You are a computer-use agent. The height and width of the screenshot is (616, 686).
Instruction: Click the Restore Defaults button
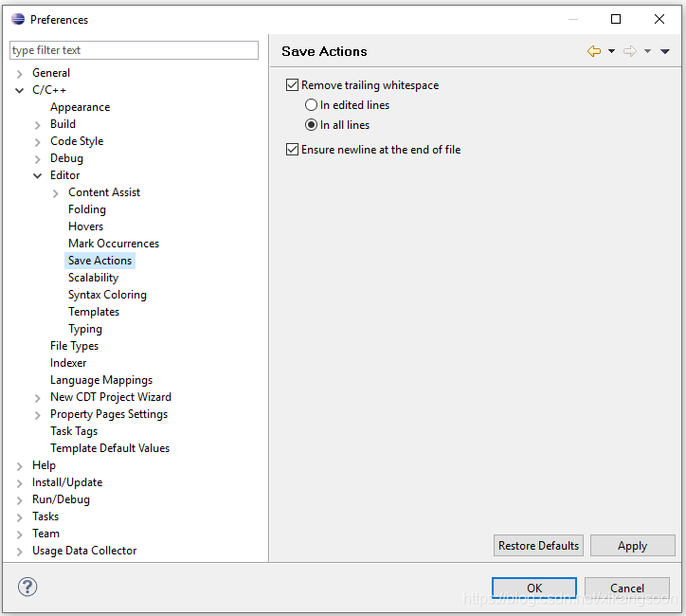538,546
